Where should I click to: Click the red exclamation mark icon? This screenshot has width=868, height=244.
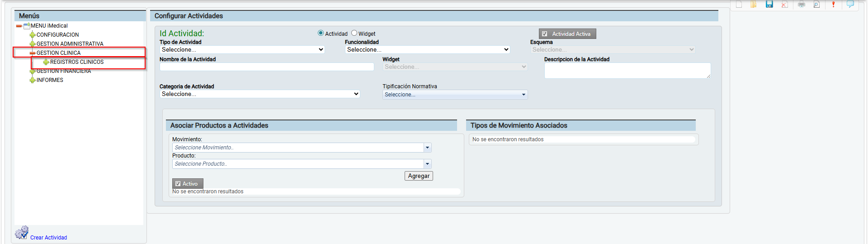tap(833, 5)
